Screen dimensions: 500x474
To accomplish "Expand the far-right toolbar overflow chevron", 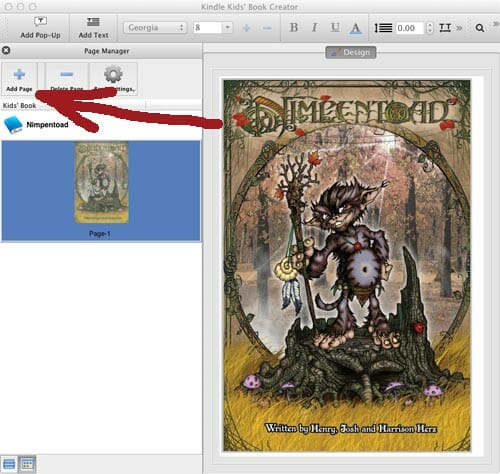I will (496, 23).
